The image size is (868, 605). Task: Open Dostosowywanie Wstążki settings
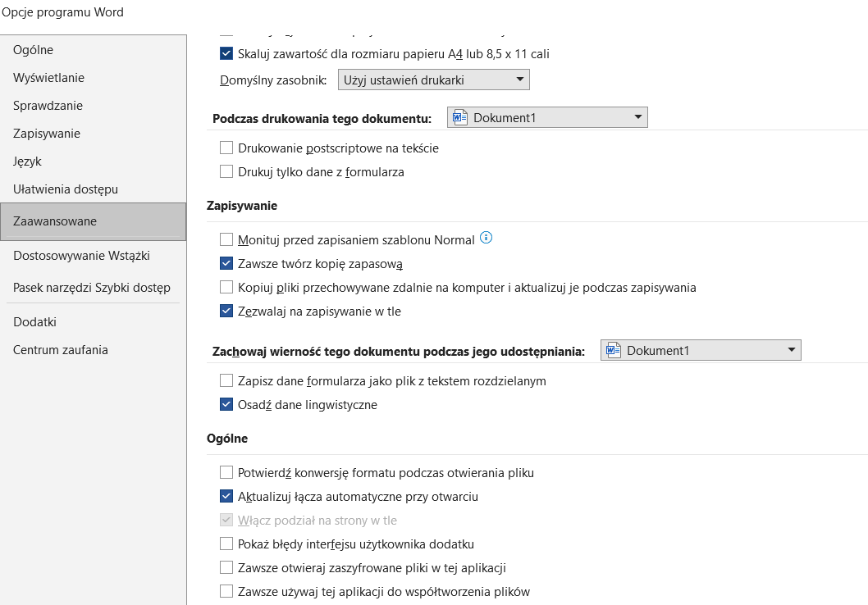click(93, 256)
